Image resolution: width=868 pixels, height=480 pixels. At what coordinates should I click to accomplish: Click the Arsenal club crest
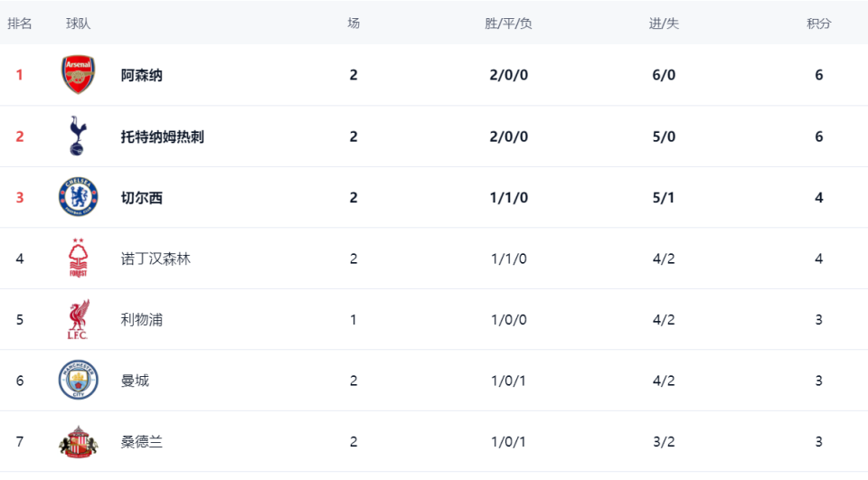(78, 75)
